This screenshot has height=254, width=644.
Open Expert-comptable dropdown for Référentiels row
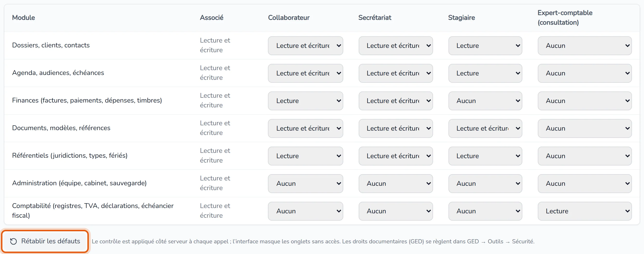[x=585, y=156]
